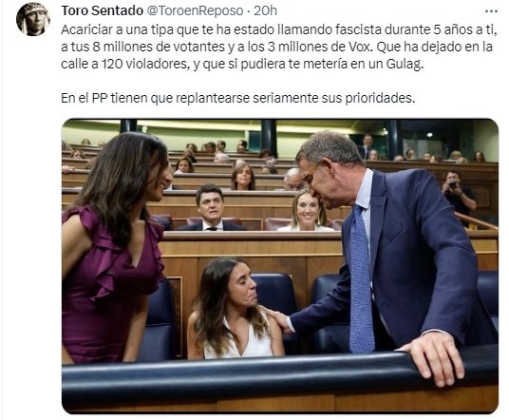This screenshot has width=509, height=420.
Task: Open the tweet permalink via 20h timestamp
Action: [265, 11]
